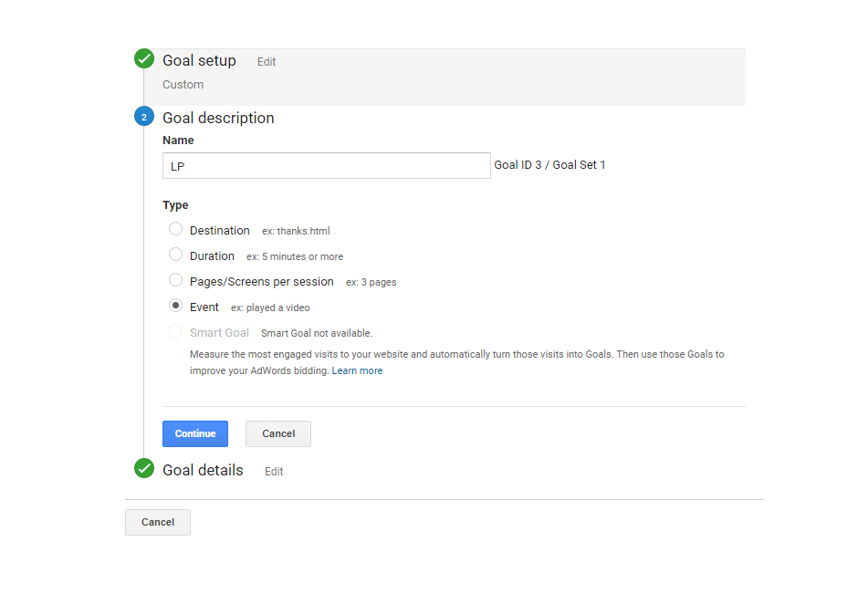Click the Goal description step heading
Image resolution: width=868 pixels, height=594 pixels.
pos(218,118)
